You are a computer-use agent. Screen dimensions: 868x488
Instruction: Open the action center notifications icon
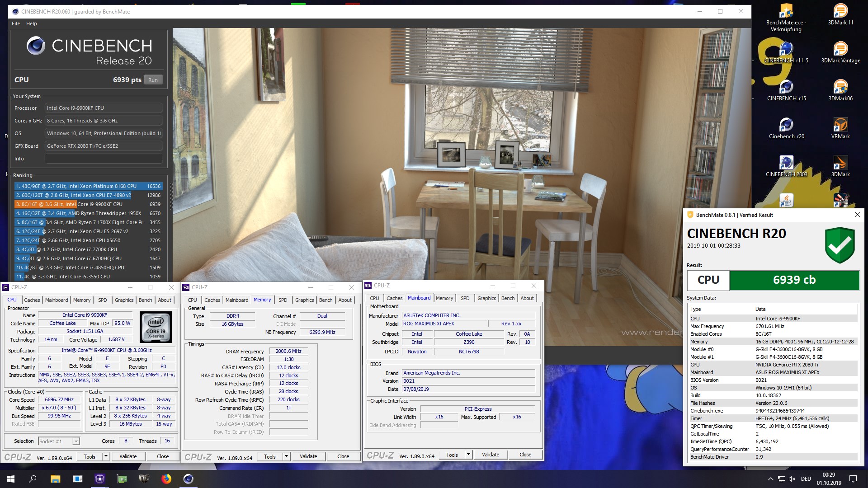coord(853,479)
